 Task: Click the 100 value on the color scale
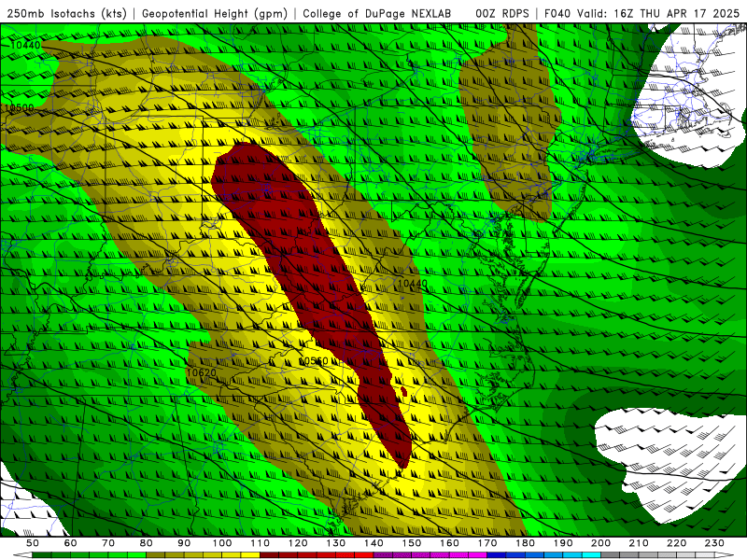(x=222, y=543)
